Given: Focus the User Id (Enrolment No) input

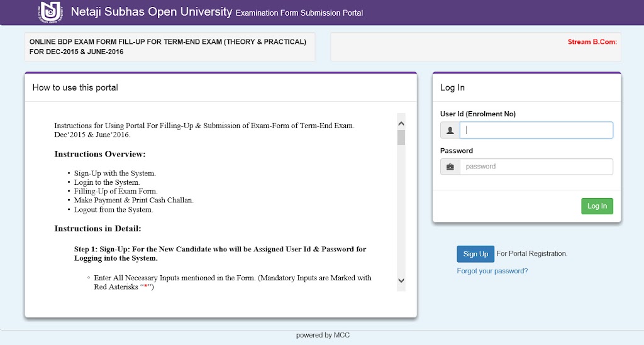Looking at the screenshot, I should [536, 130].
